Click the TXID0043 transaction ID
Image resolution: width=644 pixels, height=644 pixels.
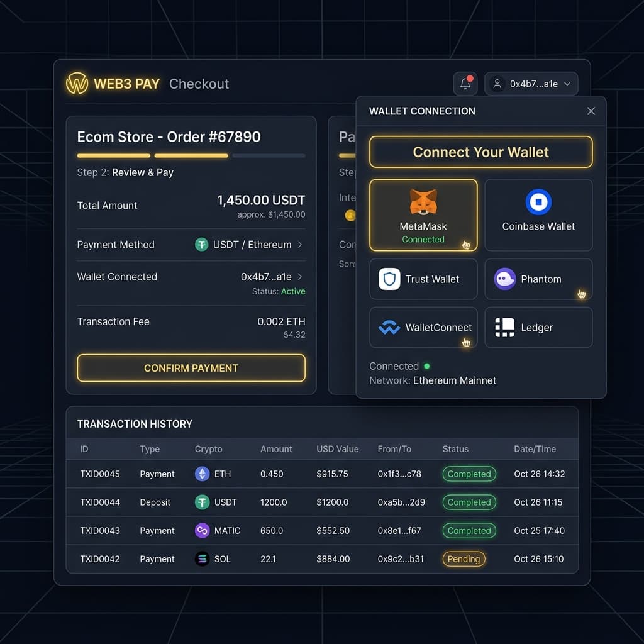[100, 530]
